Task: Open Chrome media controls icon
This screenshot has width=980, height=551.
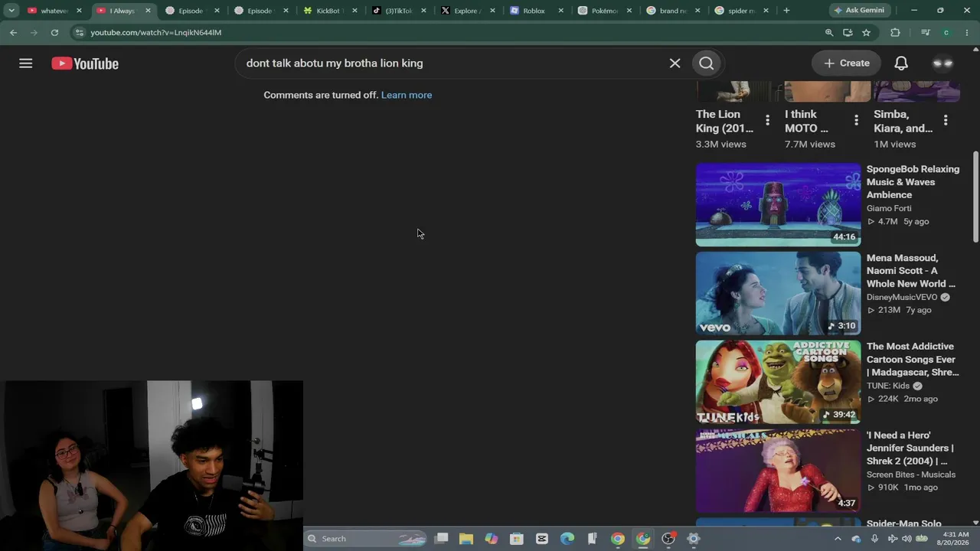Action: (925, 33)
